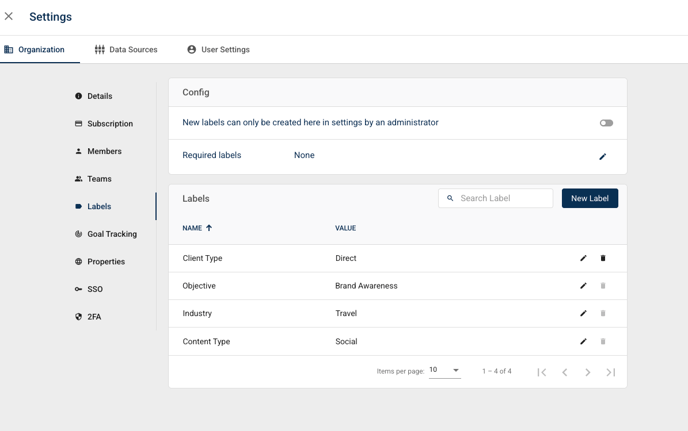Close the Settings page
The image size is (688, 431).
pos(9,17)
